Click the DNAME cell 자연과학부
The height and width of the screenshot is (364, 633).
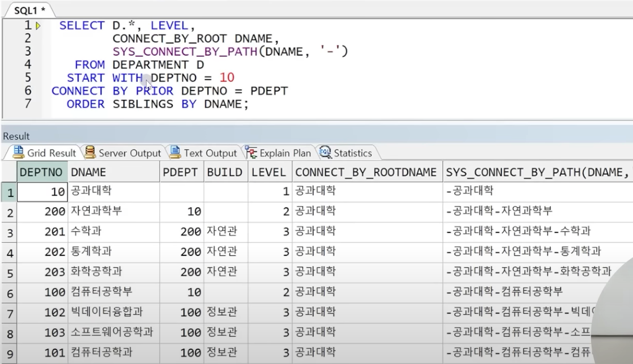(114, 212)
